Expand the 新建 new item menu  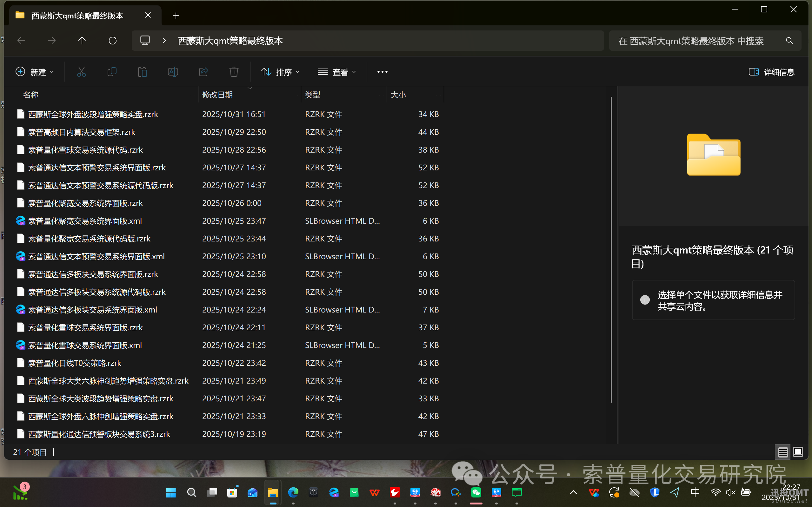tap(35, 72)
